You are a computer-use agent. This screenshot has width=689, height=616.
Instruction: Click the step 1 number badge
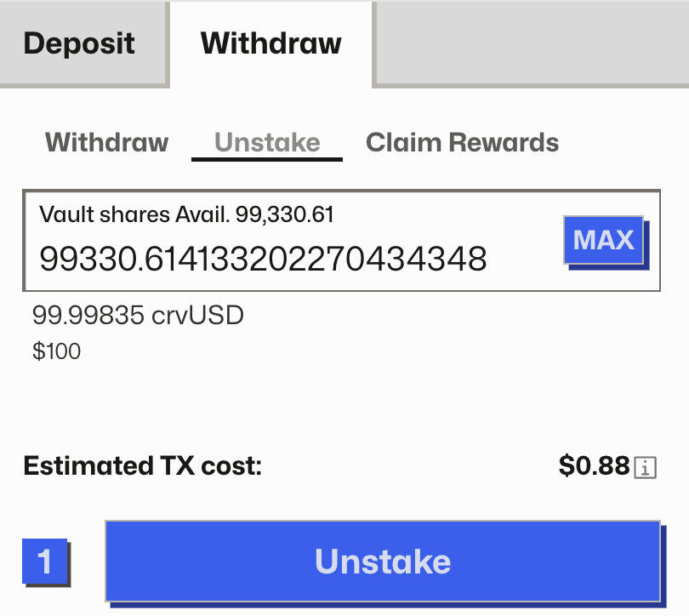coord(44,562)
